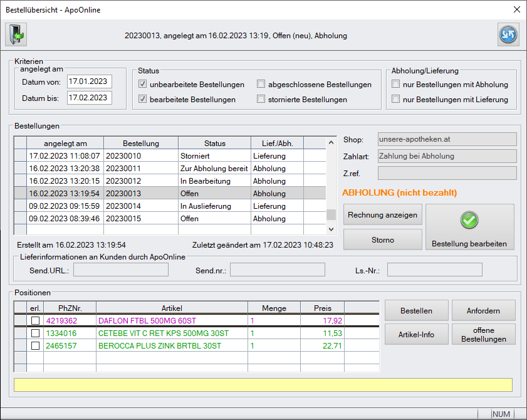Viewport: 527px width, 420px height.
Task: Show offene Bestellungen
Action: (483, 334)
